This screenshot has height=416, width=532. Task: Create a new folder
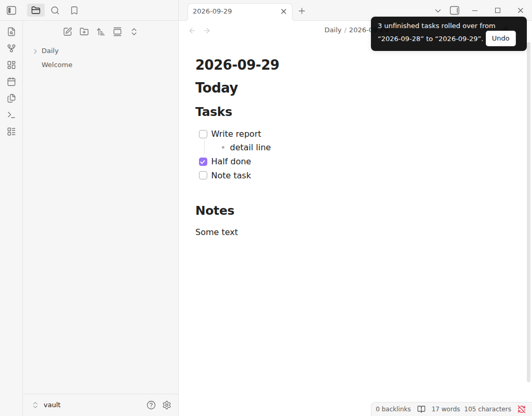[x=84, y=32]
